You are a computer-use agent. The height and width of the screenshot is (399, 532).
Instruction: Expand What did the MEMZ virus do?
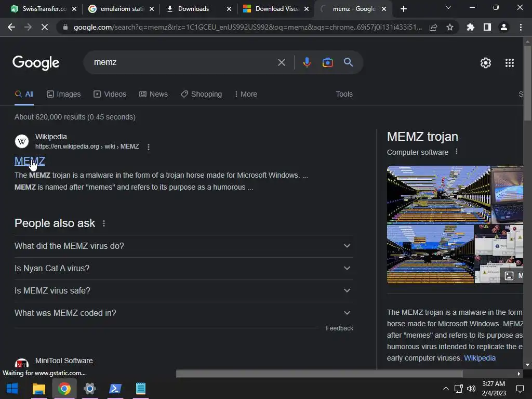click(183, 246)
